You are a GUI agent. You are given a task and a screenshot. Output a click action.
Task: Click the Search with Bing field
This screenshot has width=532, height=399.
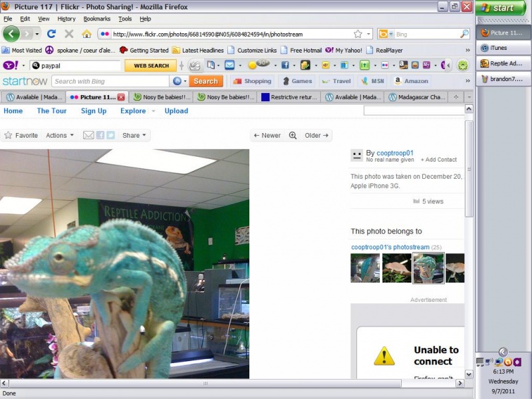[x=110, y=81]
